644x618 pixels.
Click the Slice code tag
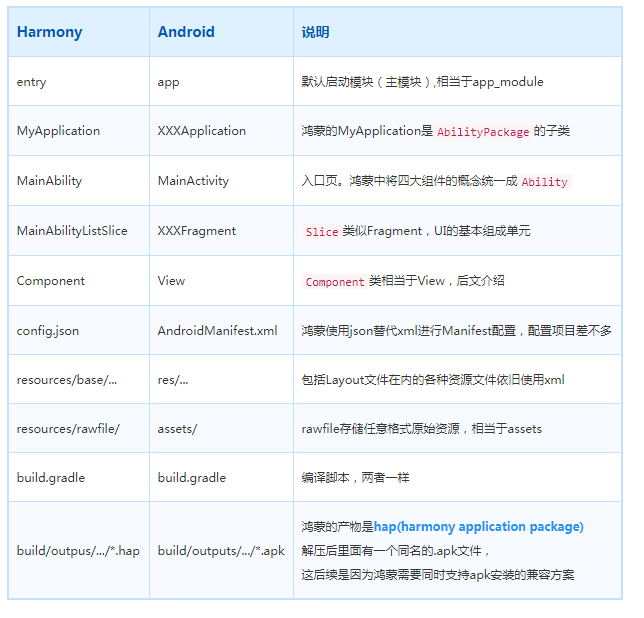322,232
